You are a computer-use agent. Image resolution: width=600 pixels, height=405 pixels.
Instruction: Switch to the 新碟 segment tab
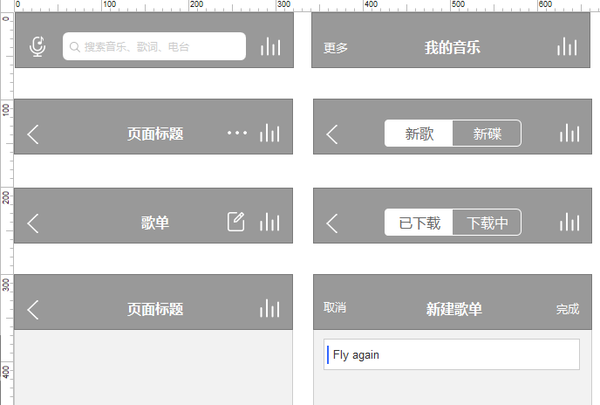pyautogui.click(x=487, y=134)
